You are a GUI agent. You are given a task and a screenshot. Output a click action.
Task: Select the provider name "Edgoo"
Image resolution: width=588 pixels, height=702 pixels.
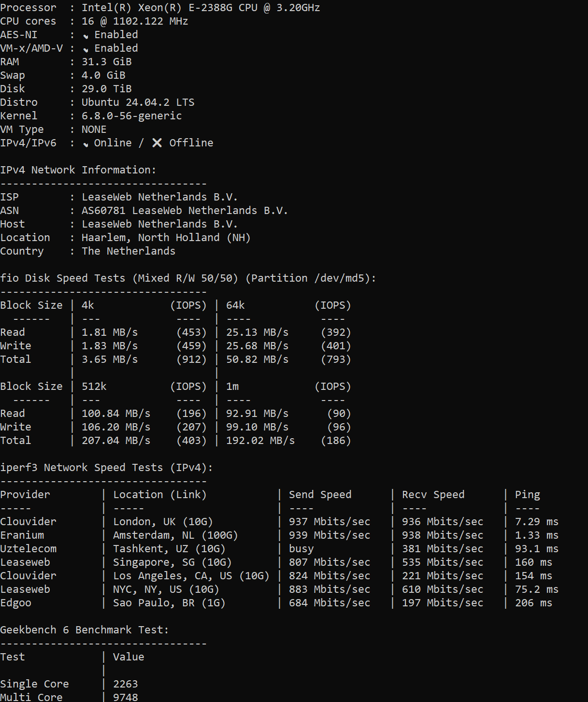16,603
